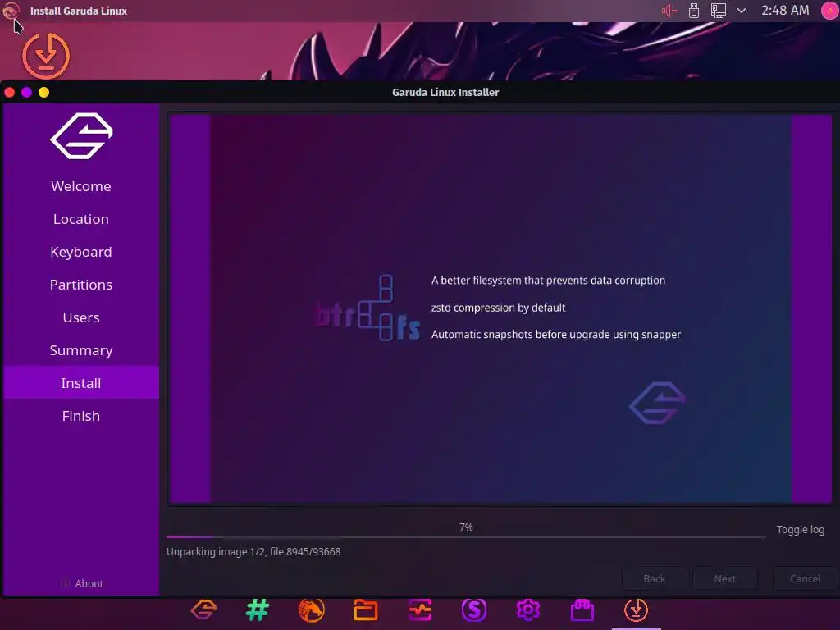The width and height of the screenshot is (840, 630).
Task: Click the Cancel button
Action: (x=805, y=578)
